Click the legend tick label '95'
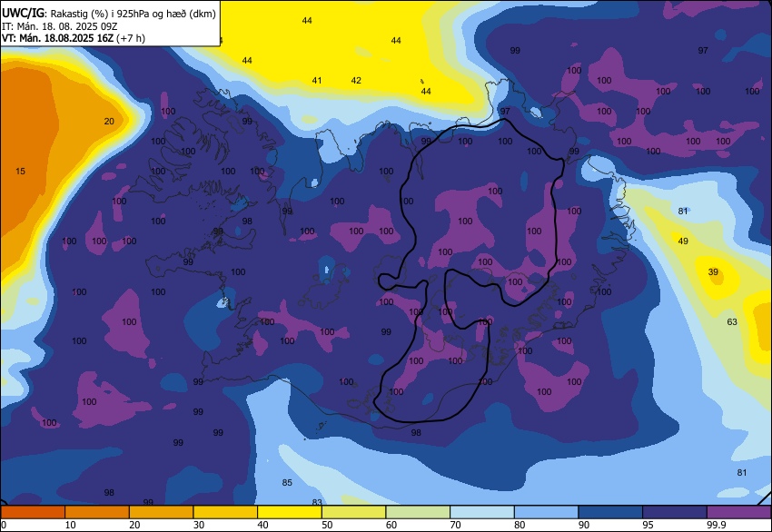Screen dimensions: 772x532 coord(648,525)
